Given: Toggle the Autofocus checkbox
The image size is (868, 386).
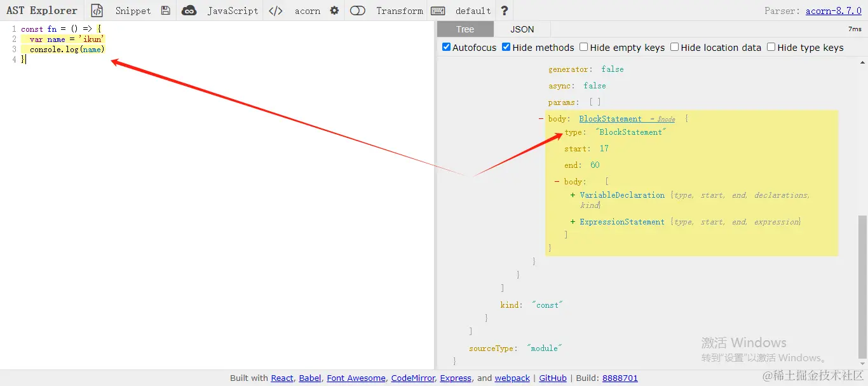Looking at the screenshot, I should [x=447, y=47].
